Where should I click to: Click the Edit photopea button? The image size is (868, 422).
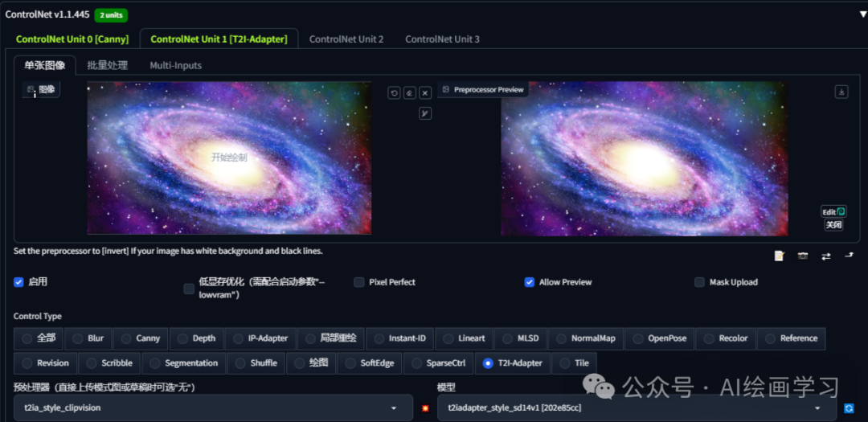(x=833, y=211)
